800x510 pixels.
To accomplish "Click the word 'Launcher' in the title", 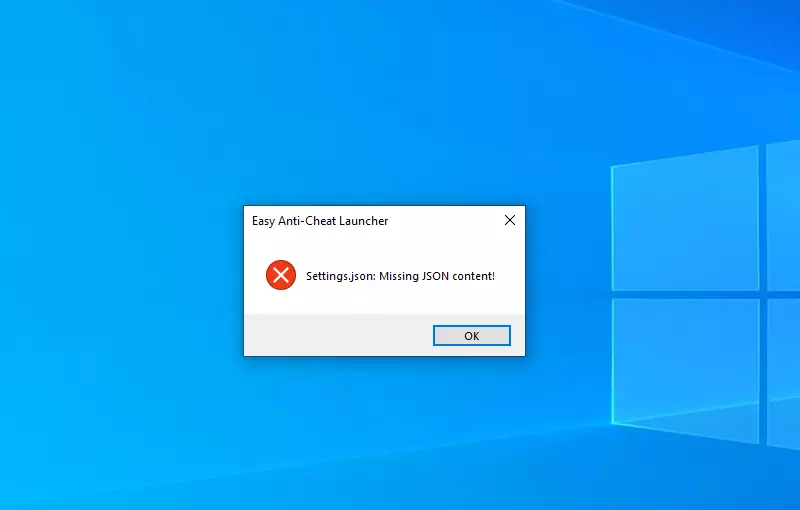I will pos(362,220).
